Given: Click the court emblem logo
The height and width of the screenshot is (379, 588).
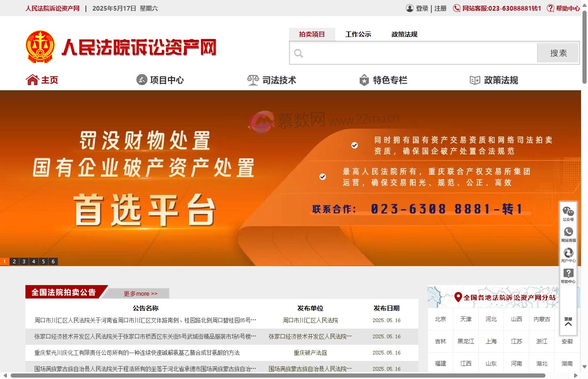Looking at the screenshot, I should click(x=40, y=46).
